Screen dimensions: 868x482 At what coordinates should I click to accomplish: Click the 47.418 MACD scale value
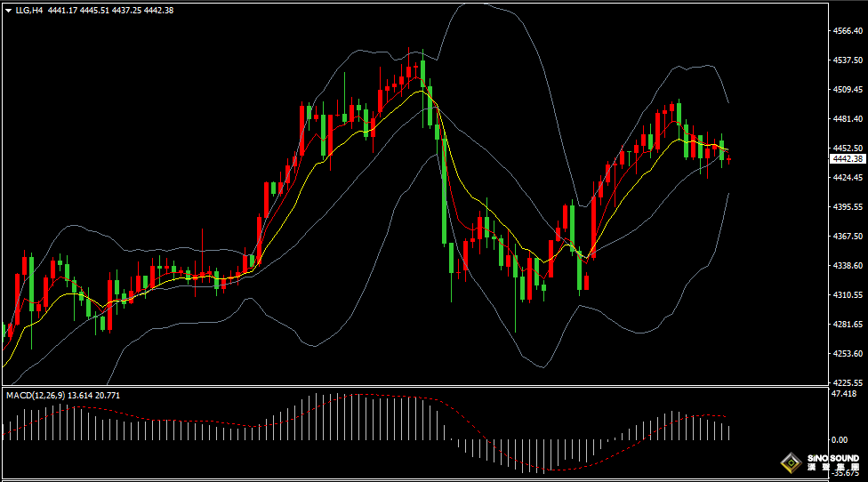tap(843, 393)
